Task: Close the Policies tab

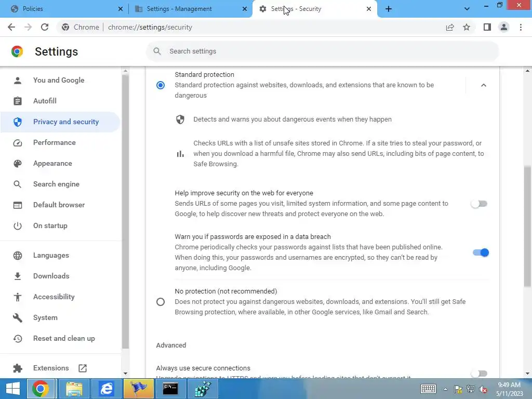Action: click(121, 9)
